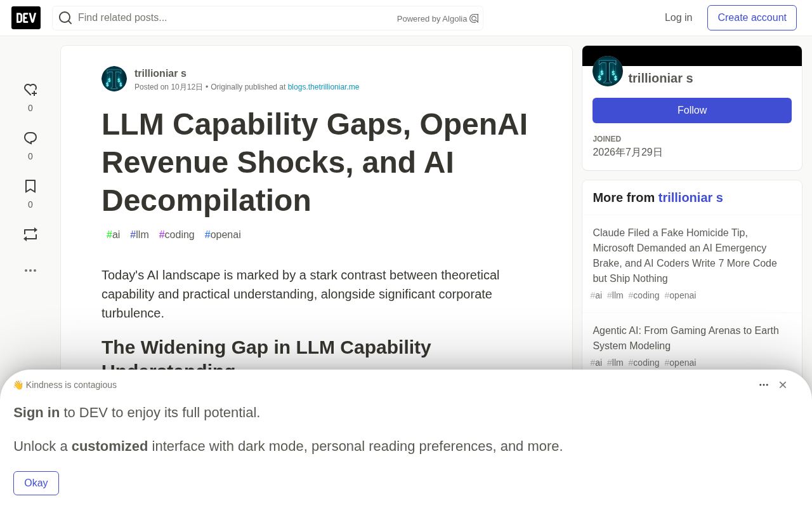Open the Claude Filed a Fake Homicide Tip post

[685, 256]
